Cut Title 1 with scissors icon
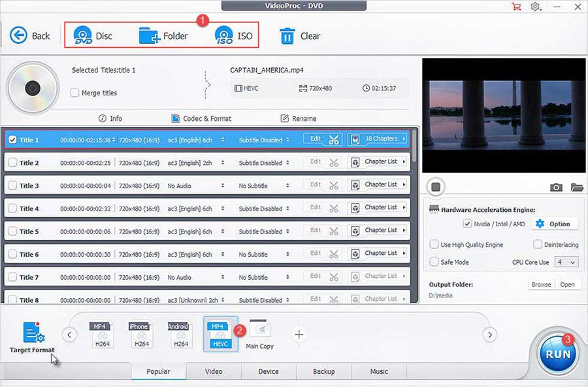 (x=333, y=139)
